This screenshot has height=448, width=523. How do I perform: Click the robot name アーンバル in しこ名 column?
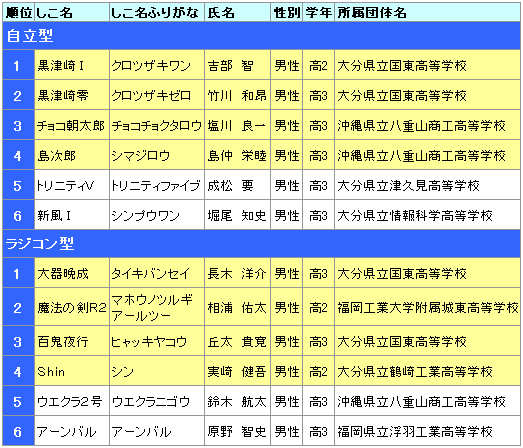coord(66,432)
